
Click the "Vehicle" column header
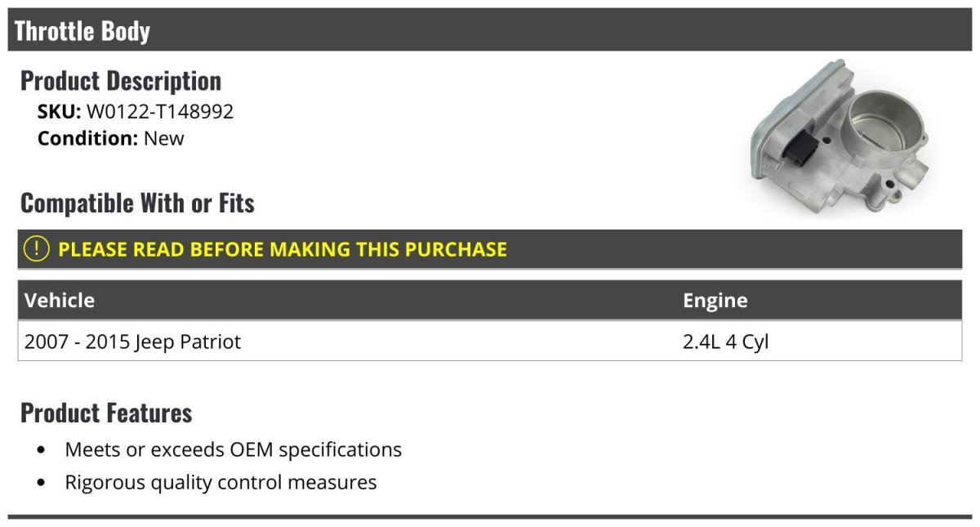tap(60, 300)
